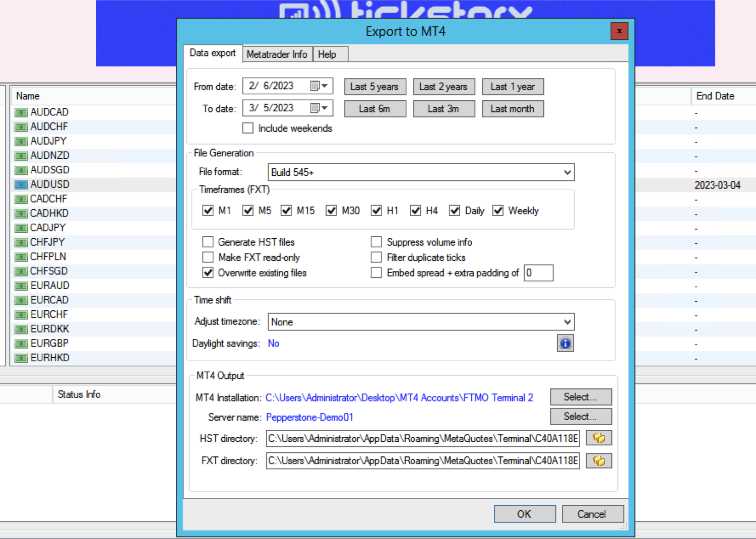Enable Filter duplicate ticks
The image size is (756, 539).
click(376, 257)
